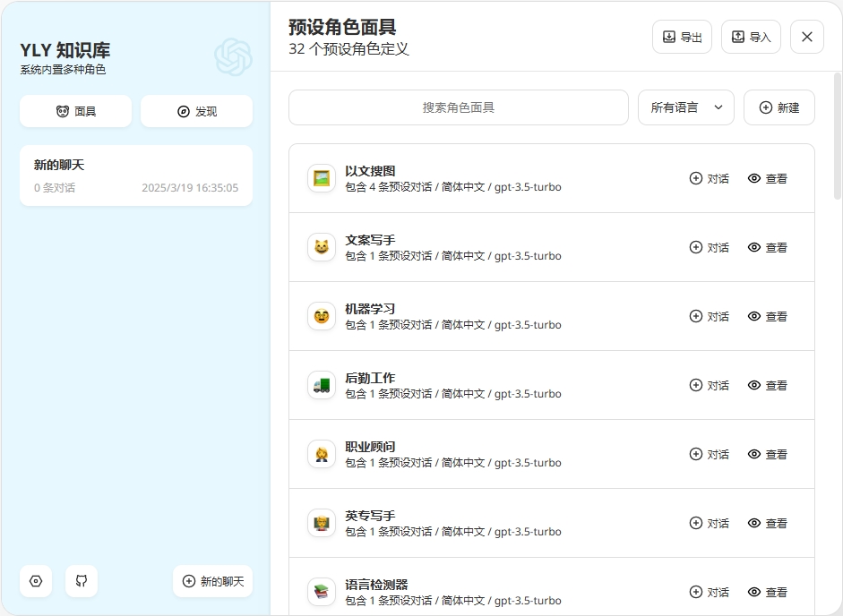Click 导入 to import masks
843x616 pixels.
751,37
